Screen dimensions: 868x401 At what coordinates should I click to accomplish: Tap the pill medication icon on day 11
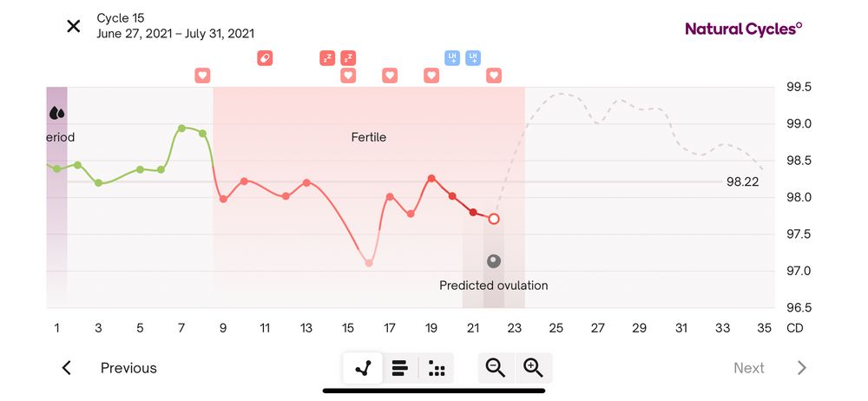click(265, 58)
